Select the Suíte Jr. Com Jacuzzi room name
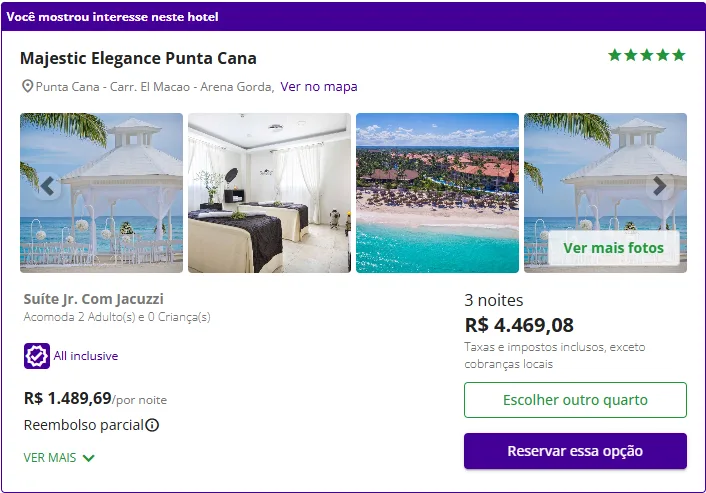 (x=93, y=299)
